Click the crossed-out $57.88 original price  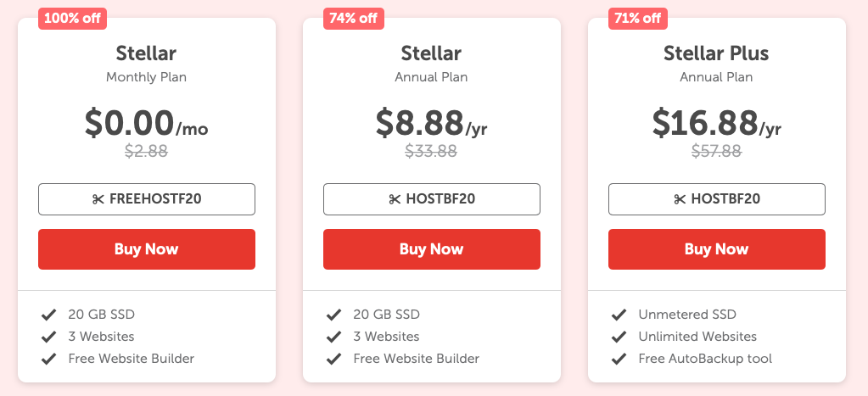(716, 151)
